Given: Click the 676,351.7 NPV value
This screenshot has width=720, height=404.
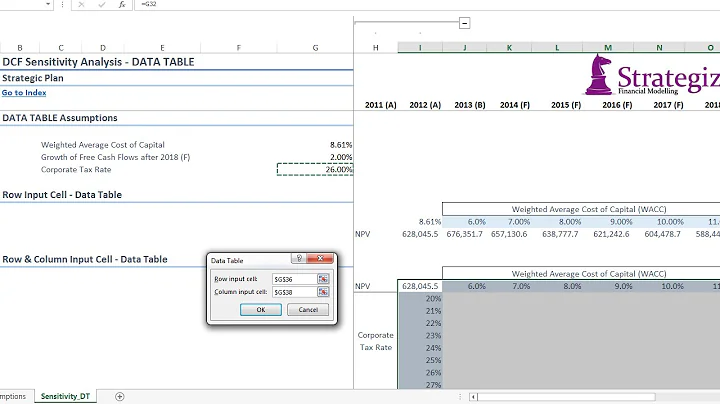Looking at the screenshot, I should click(x=464, y=234).
